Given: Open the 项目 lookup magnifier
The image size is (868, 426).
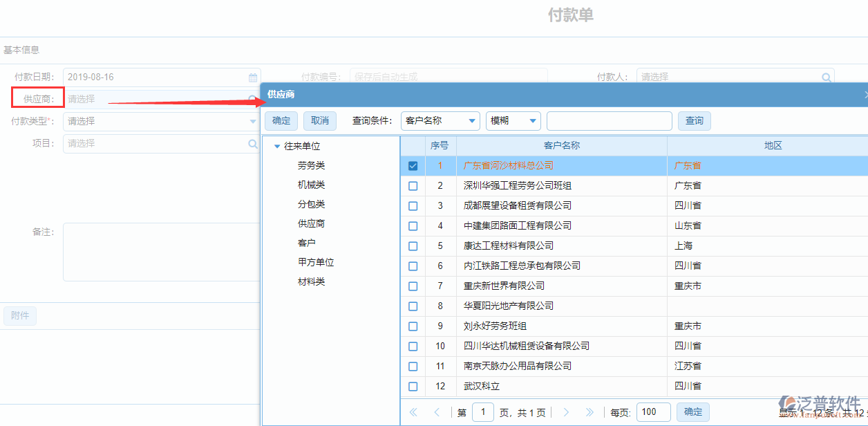Looking at the screenshot, I should (253, 143).
